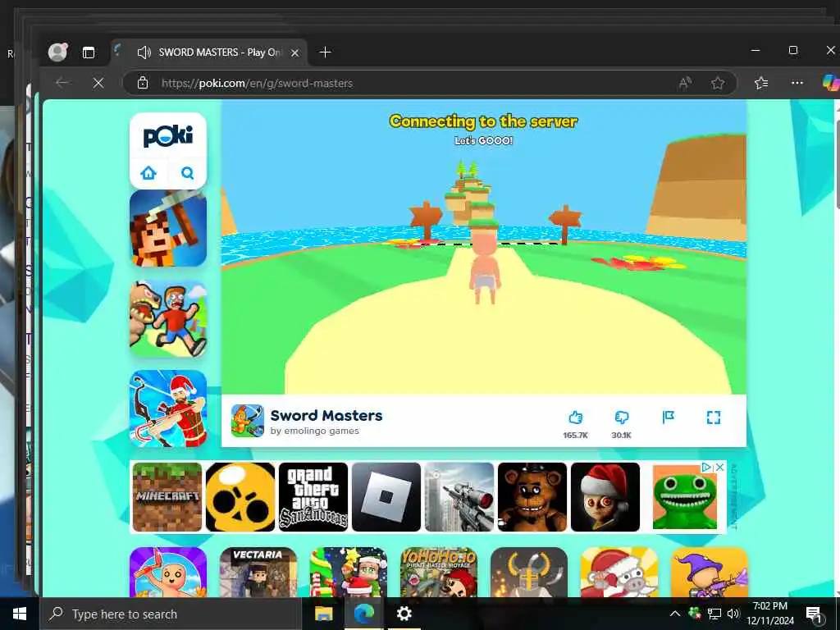Open emolingo games developer link

314,431
